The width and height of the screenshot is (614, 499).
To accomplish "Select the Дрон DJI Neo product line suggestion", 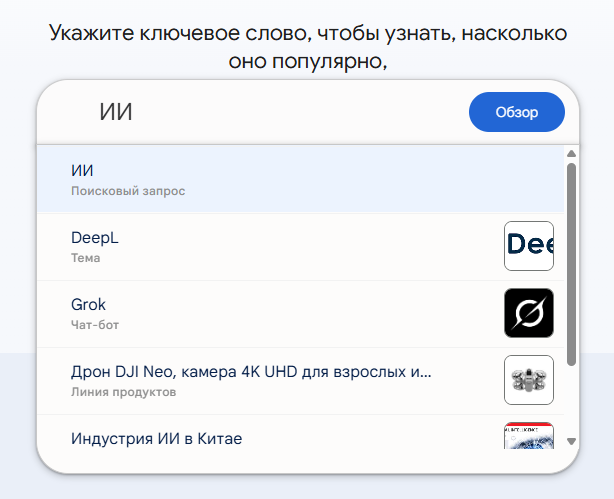I will pyautogui.click(x=300, y=381).
